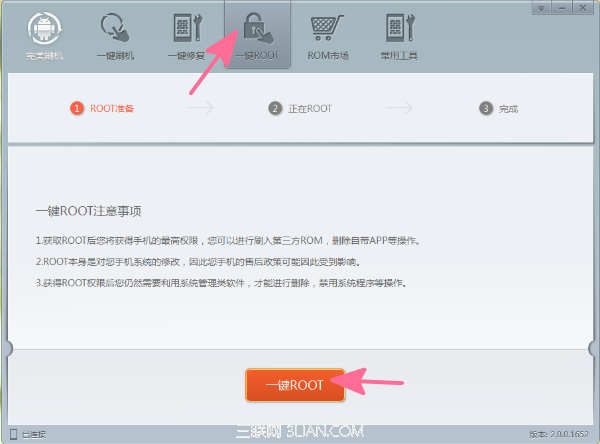Click note 3 about 系统管理类软件
Screen dimensions: 600x444
[221, 283]
